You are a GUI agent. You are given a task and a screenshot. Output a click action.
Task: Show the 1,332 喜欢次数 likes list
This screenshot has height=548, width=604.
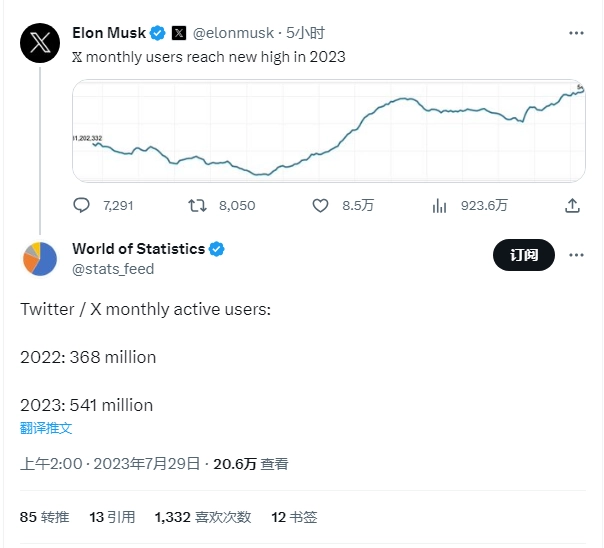tap(202, 517)
